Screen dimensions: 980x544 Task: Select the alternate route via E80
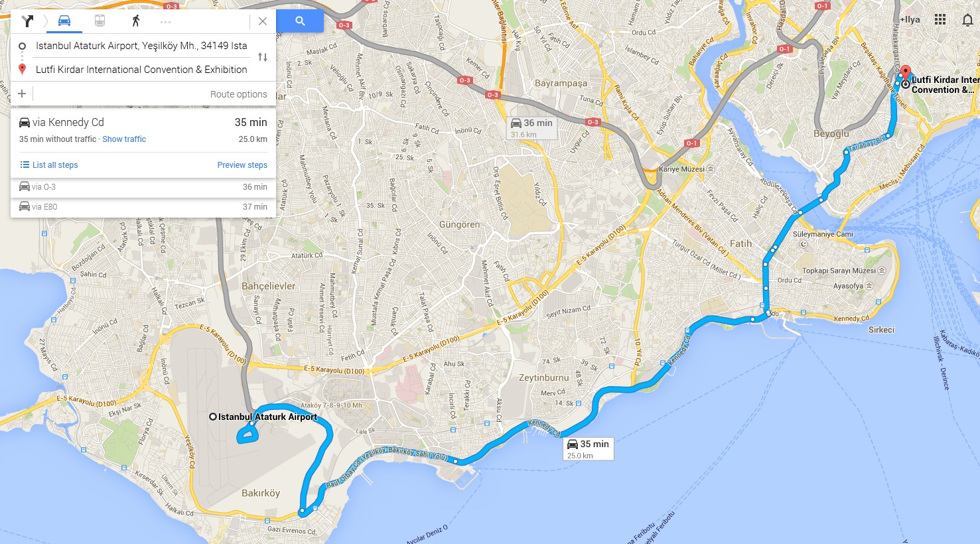(143, 207)
